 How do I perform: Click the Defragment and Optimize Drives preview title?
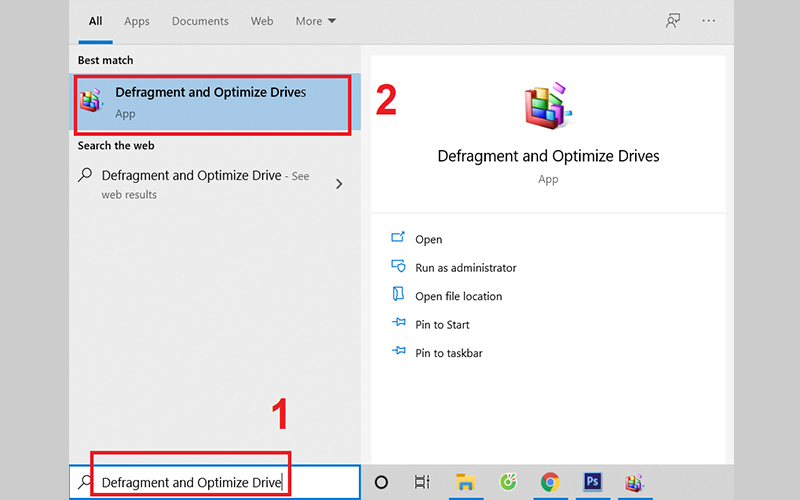pos(548,156)
